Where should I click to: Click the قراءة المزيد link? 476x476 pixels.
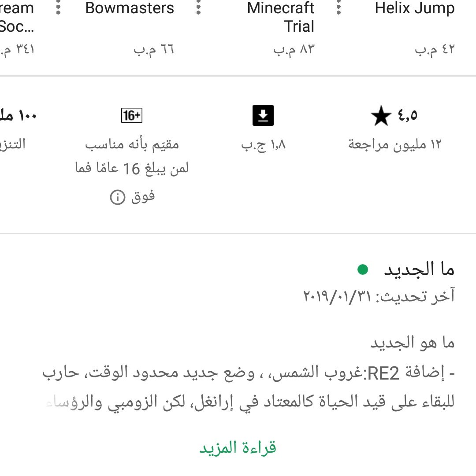point(238,448)
